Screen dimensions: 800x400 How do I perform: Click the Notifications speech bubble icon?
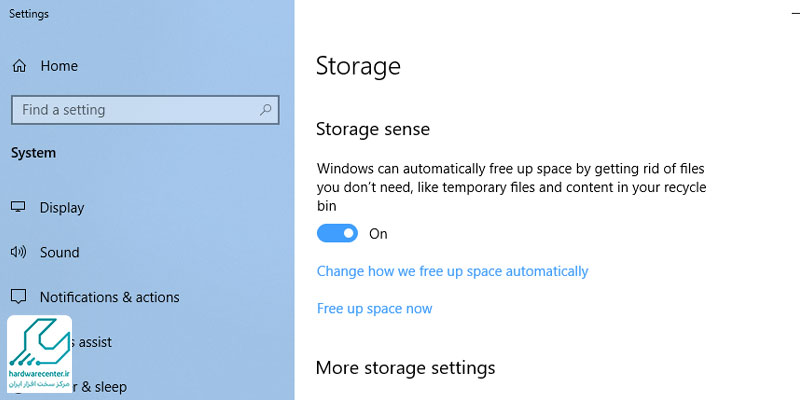(x=18, y=296)
